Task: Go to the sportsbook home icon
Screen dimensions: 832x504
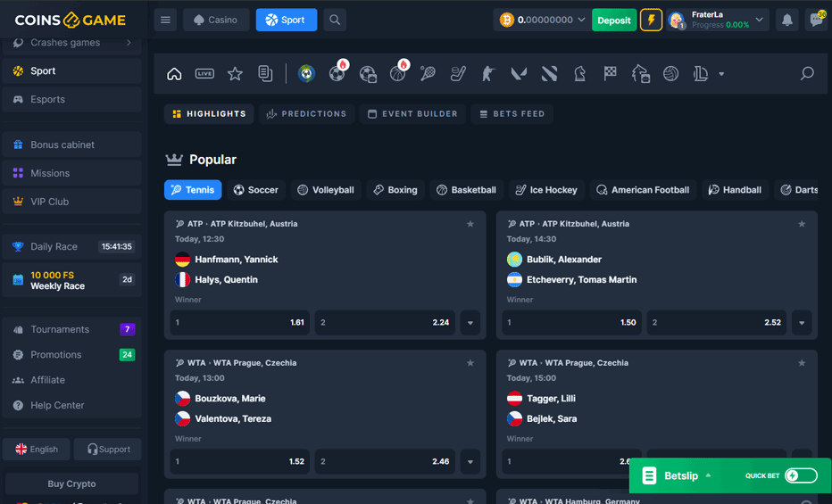Action: [x=174, y=74]
